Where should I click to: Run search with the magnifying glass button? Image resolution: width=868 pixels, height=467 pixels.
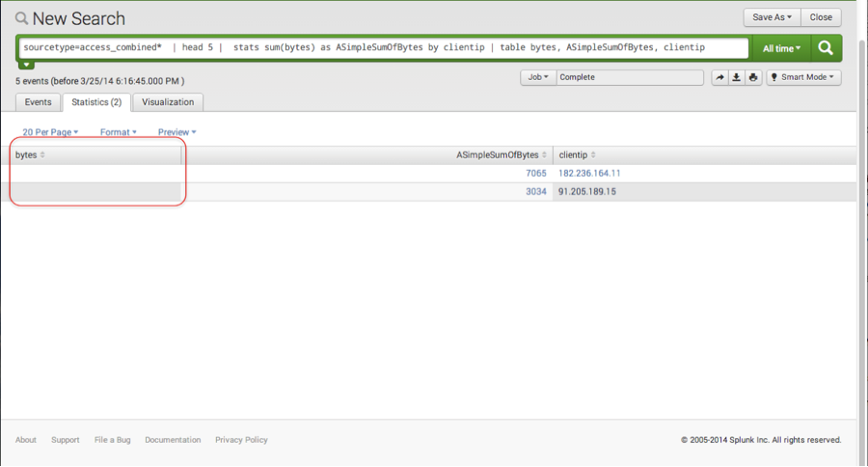(826, 47)
